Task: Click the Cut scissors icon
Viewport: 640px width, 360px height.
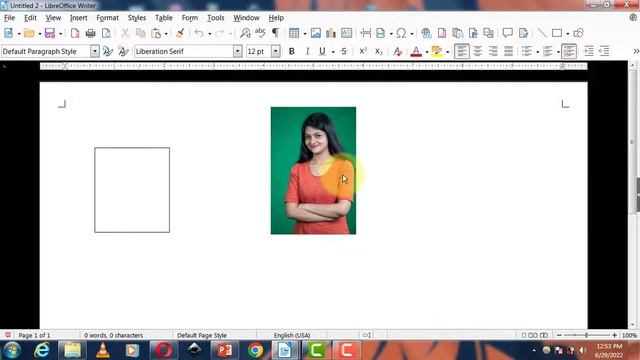Action: coord(125,33)
